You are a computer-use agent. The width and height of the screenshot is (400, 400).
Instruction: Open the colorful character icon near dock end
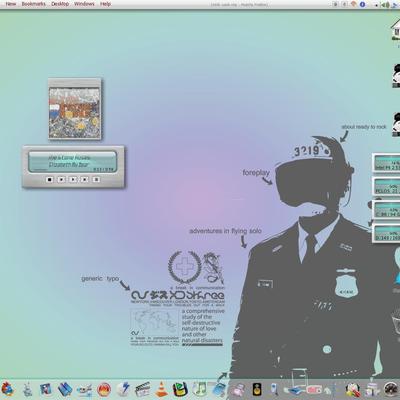[352, 389]
